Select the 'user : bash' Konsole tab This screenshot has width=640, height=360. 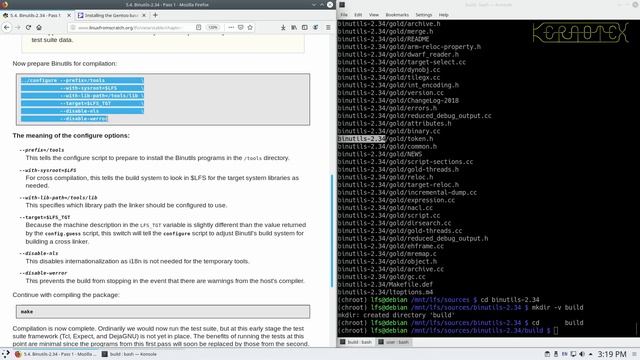[393, 342]
